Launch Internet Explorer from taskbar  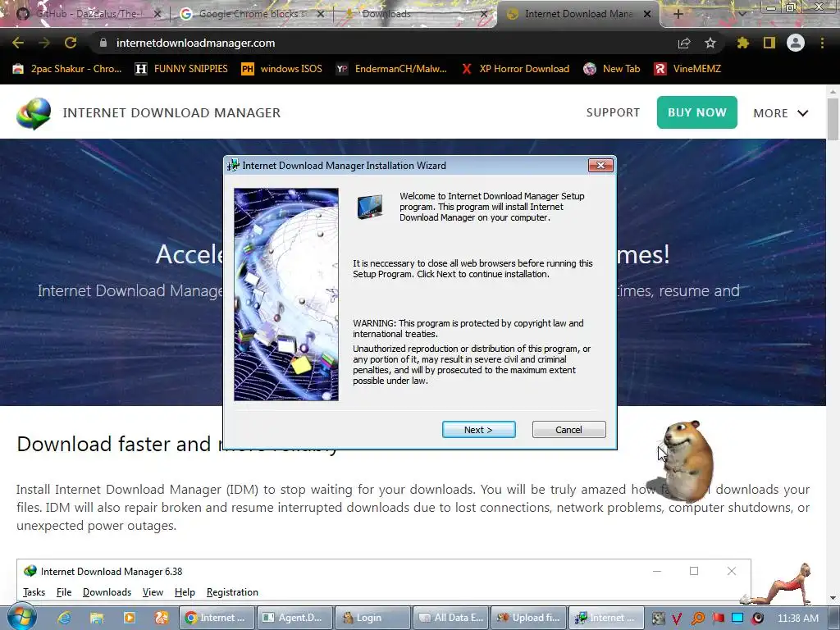click(x=64, y=618)
